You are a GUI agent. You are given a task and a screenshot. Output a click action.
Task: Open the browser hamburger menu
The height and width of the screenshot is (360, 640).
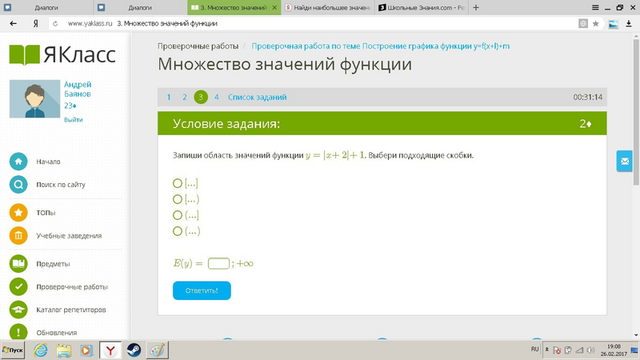596,8
